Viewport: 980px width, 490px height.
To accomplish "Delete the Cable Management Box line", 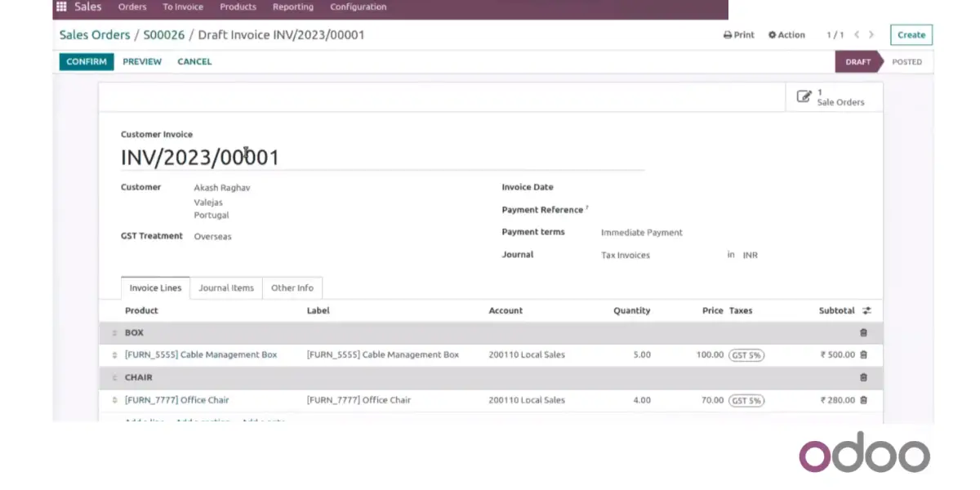I will [864, 354].
